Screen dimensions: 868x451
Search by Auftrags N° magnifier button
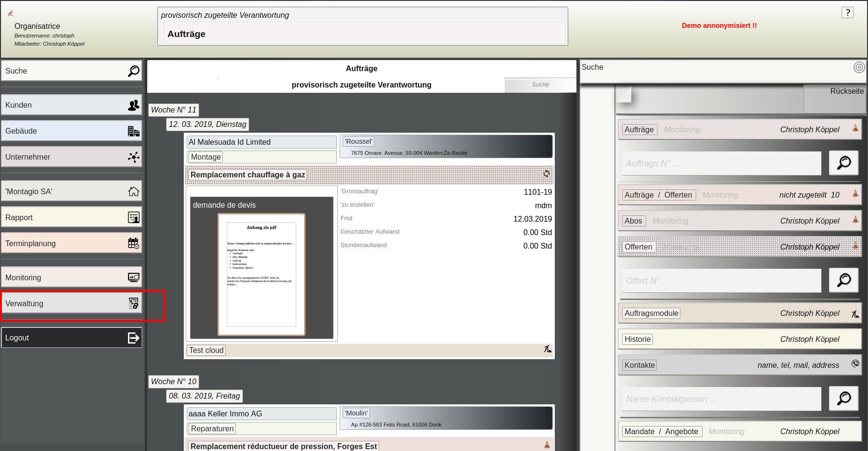point(843,163)
